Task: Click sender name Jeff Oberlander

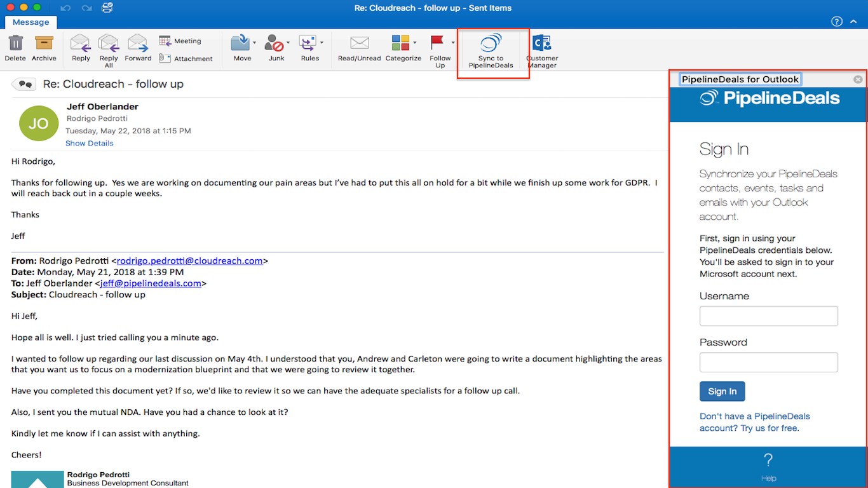Action: (102, 107)
